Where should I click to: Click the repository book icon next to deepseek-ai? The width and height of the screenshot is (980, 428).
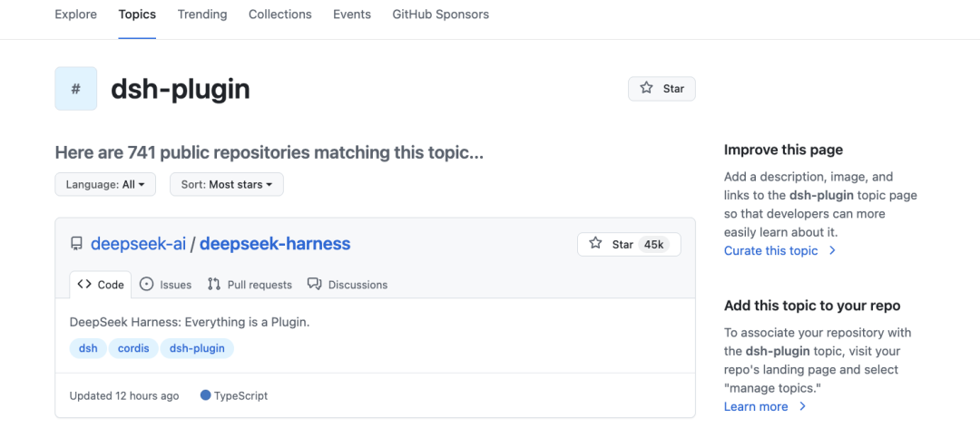(76, 244)
